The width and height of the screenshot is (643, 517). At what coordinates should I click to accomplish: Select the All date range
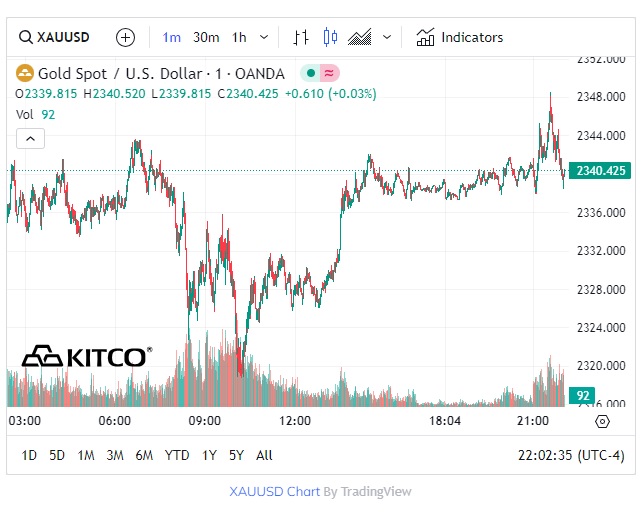[x=264, y=455]
